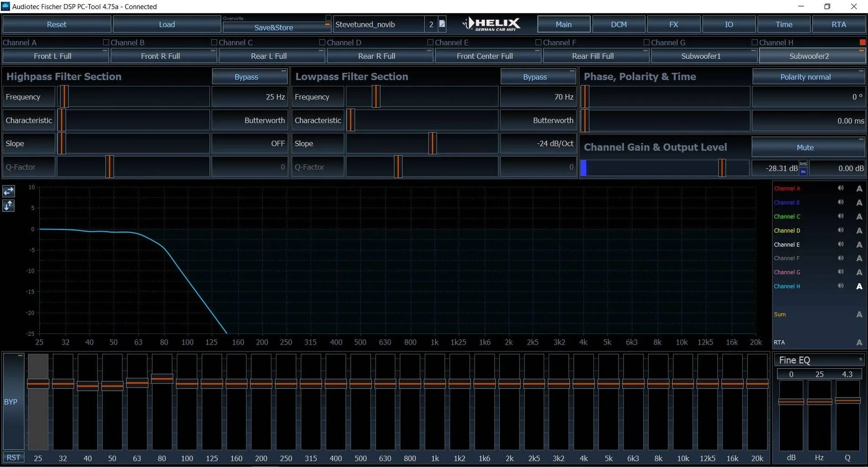Toggle the Polarity normal button
868x467 pixels.
[808, 77]
